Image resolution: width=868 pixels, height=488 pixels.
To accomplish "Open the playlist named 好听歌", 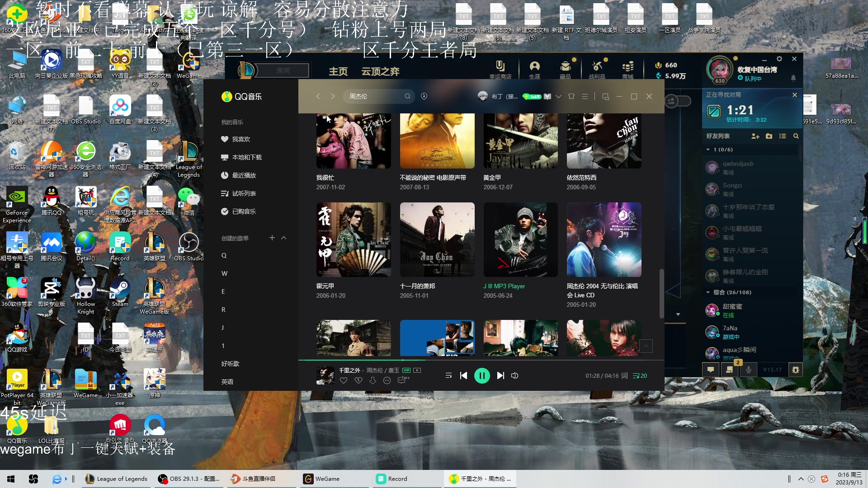I will pyautogui.click(x=230, y=364).
